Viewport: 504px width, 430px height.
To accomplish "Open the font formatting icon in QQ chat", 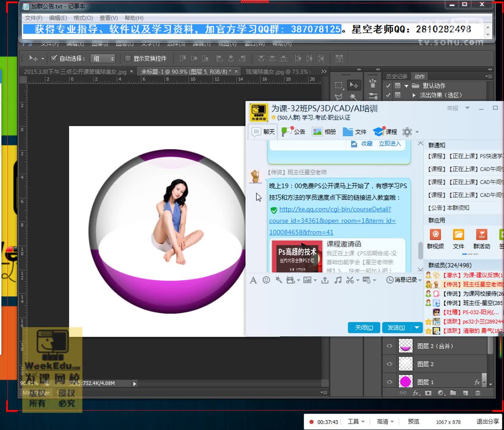I will [x=253, y=280].
